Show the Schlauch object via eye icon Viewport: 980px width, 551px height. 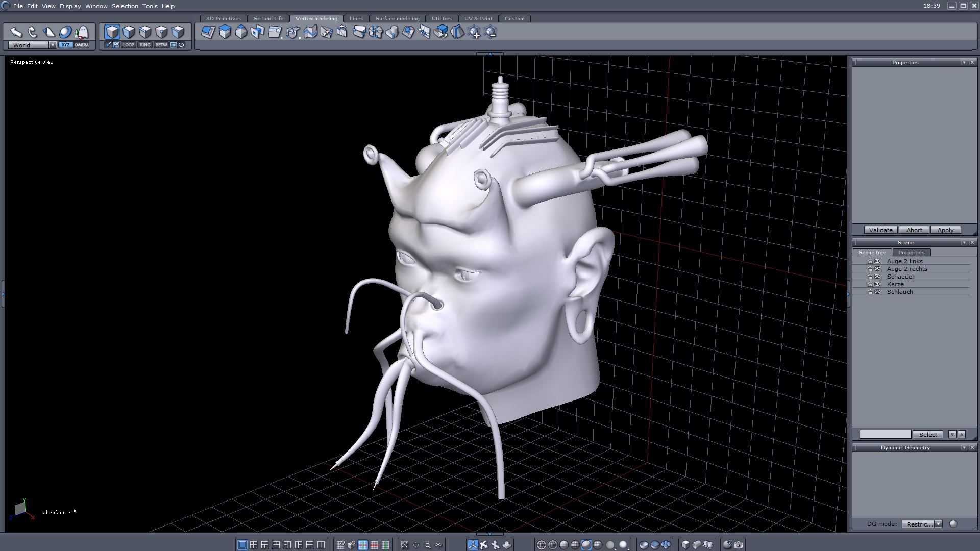click(x=877, y=292)
